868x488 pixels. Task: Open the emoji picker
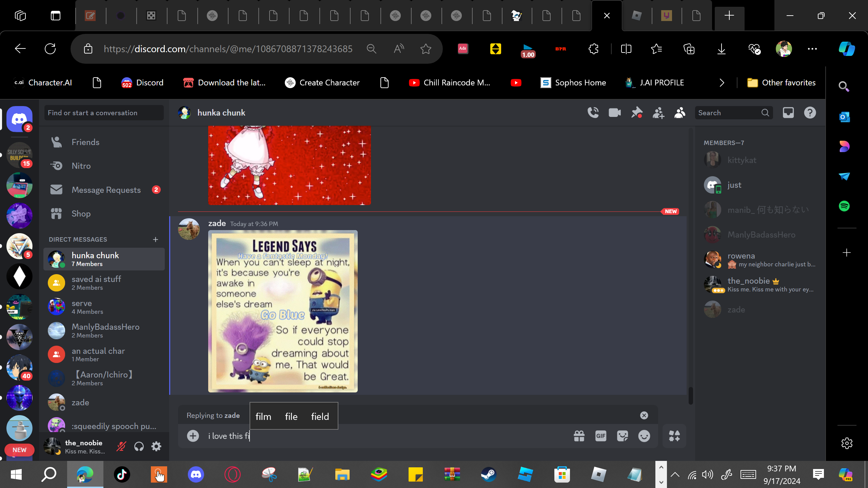click(x=644, y=436)
